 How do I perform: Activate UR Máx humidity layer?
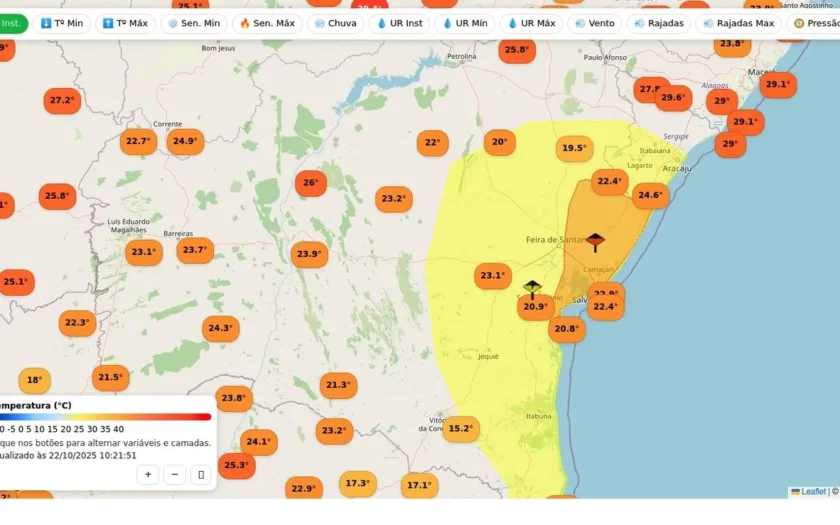coord(531,24)
